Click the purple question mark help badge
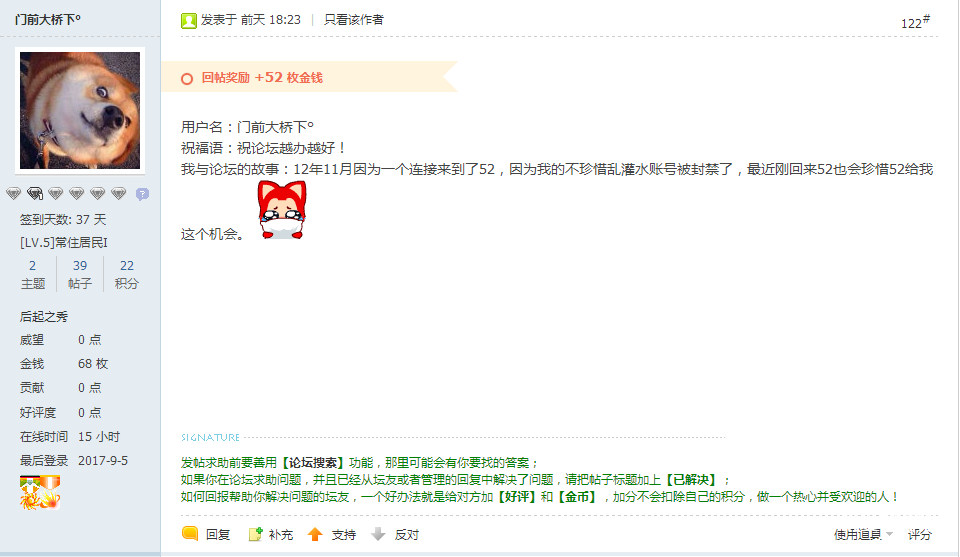 [x=142, y=194]
